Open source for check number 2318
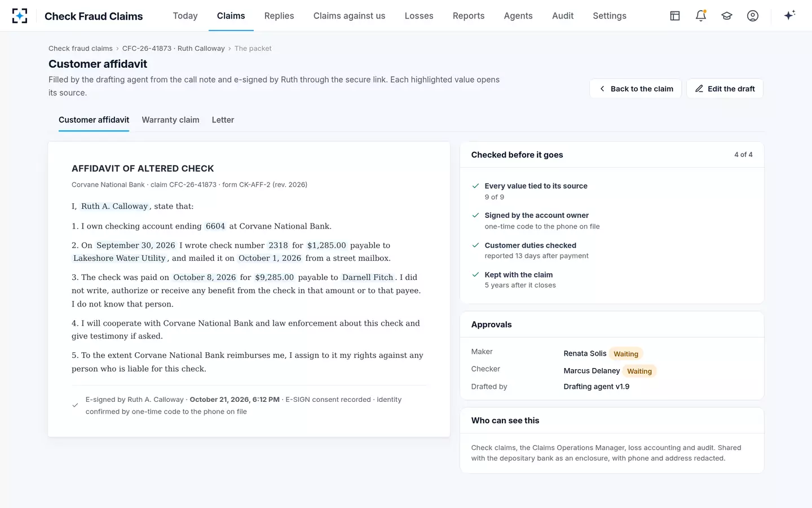812x508 pixels. tap(278, 246)
